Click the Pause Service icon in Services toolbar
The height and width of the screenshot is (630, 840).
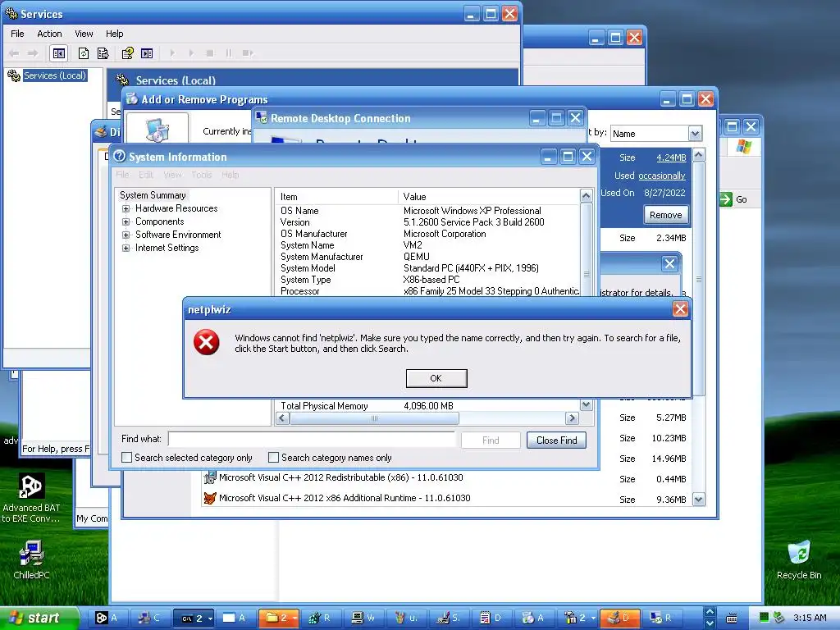229,53
